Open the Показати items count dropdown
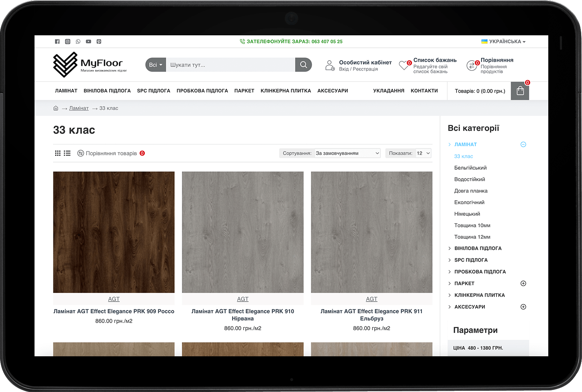The height and width of the screenshot is (392, 582). [423, 153]
